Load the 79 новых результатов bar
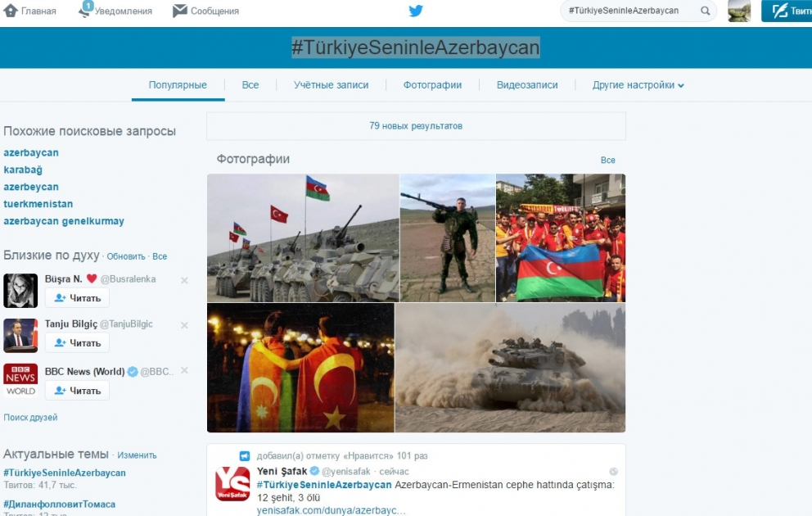Viewport: 812px width, 516px height. [x=416, y=126]
